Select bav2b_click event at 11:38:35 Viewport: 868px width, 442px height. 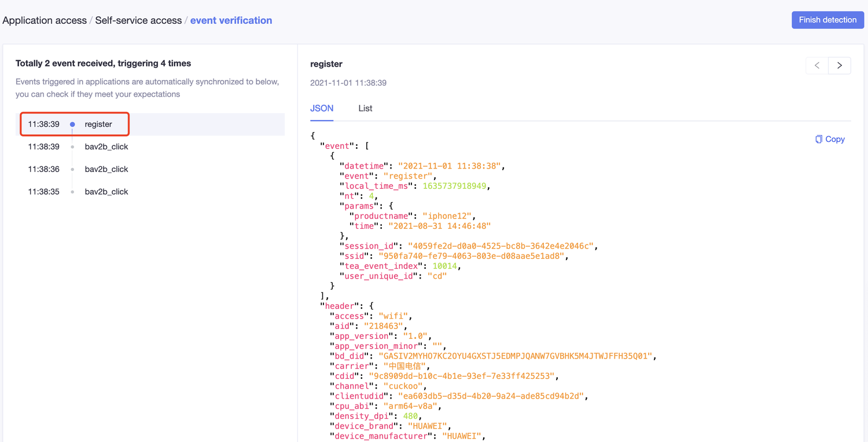click(150, 192)
